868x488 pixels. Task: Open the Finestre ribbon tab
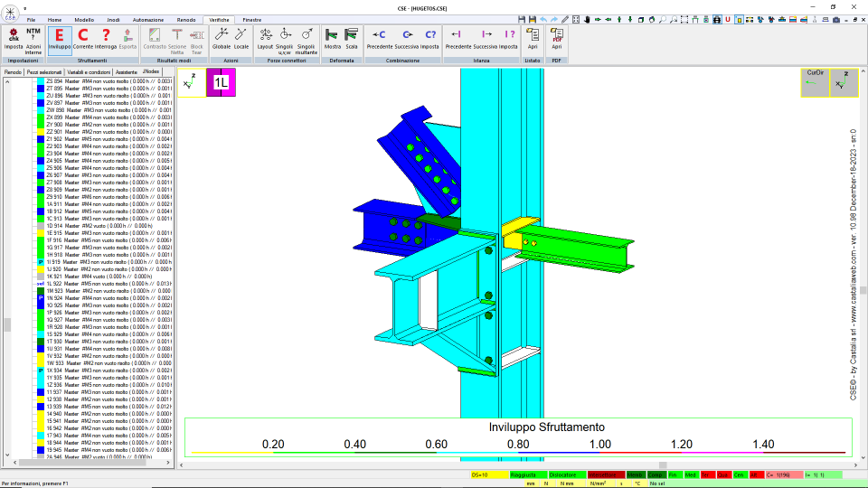252,20
